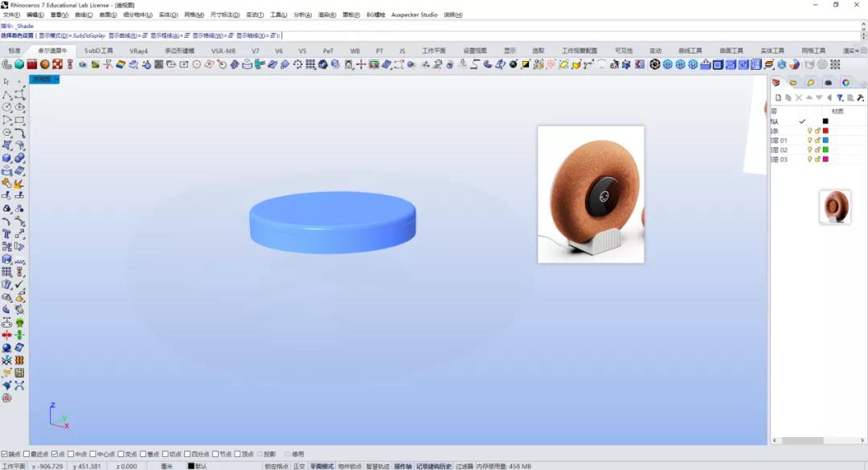Click the red-white lifebuoy icon in toolbar
The height and width of the screenshot is (470, 868).
coord(58,65)
